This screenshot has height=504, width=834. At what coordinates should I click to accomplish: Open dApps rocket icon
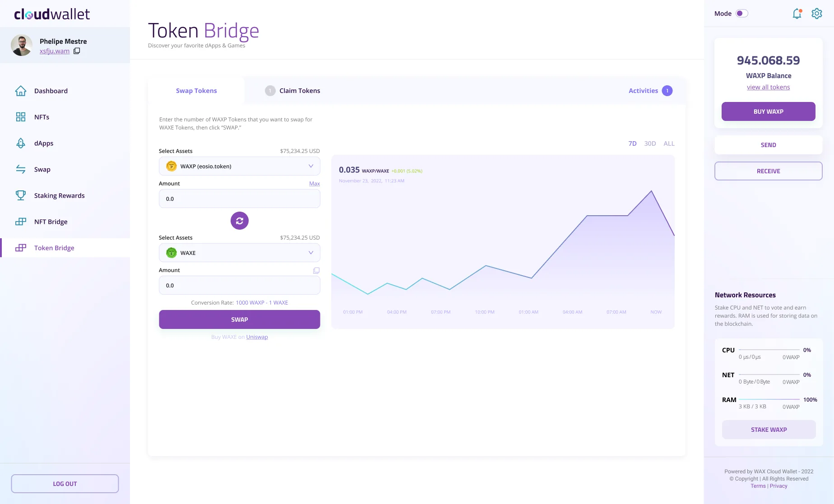21,143
